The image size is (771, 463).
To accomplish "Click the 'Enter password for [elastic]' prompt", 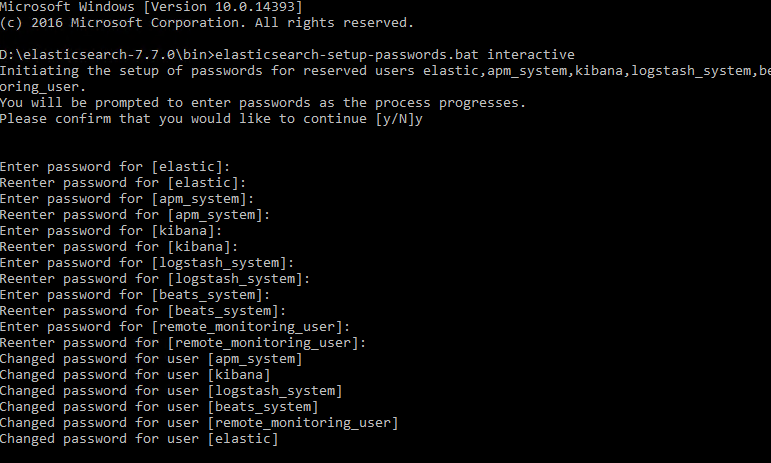I will [115, 167].
